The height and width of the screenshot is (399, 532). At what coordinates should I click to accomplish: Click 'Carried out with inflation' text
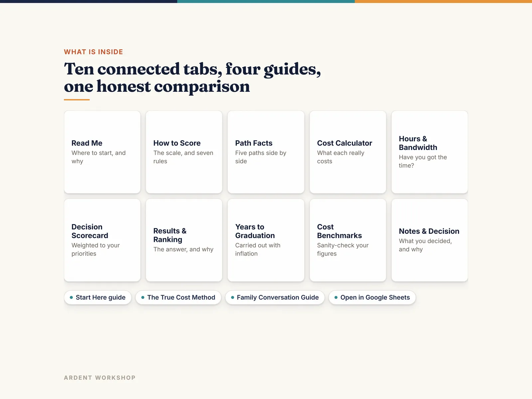point(258,249)
